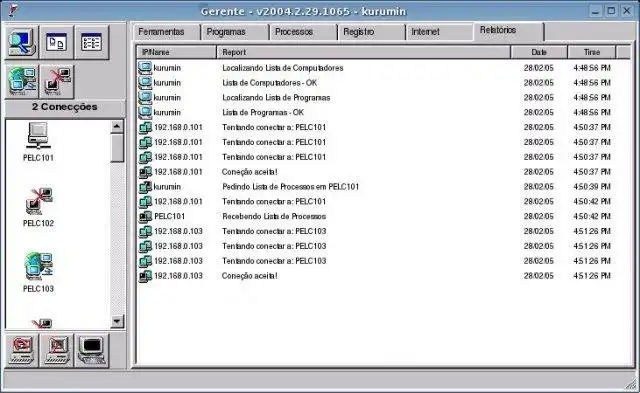Image resolution: width=640 pixels, height=393 pixels.
Task: Click icon of 'Lista de Programas - OK' row
Action: [145, 112]
